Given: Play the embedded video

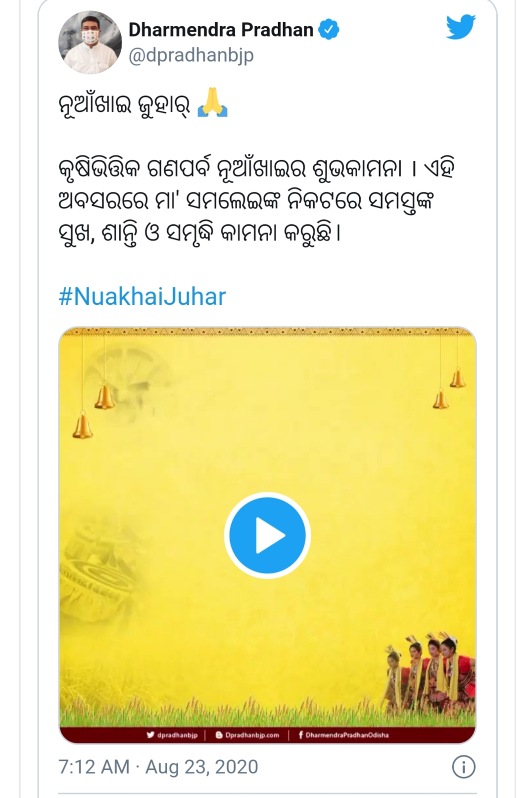Looking at the screenshot, I should tap(267, 535).
